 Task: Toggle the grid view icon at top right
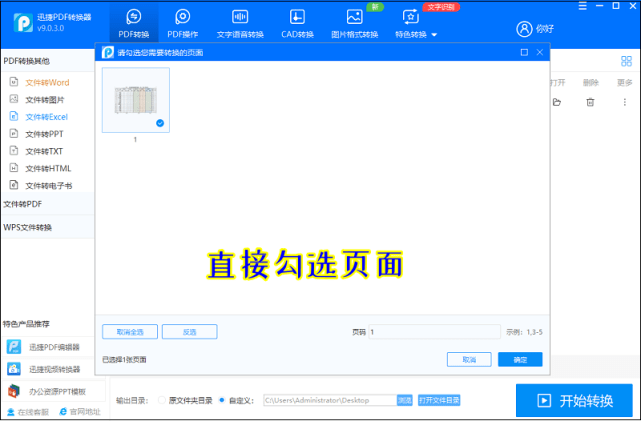pyautogui.click(x=626, y=61)
